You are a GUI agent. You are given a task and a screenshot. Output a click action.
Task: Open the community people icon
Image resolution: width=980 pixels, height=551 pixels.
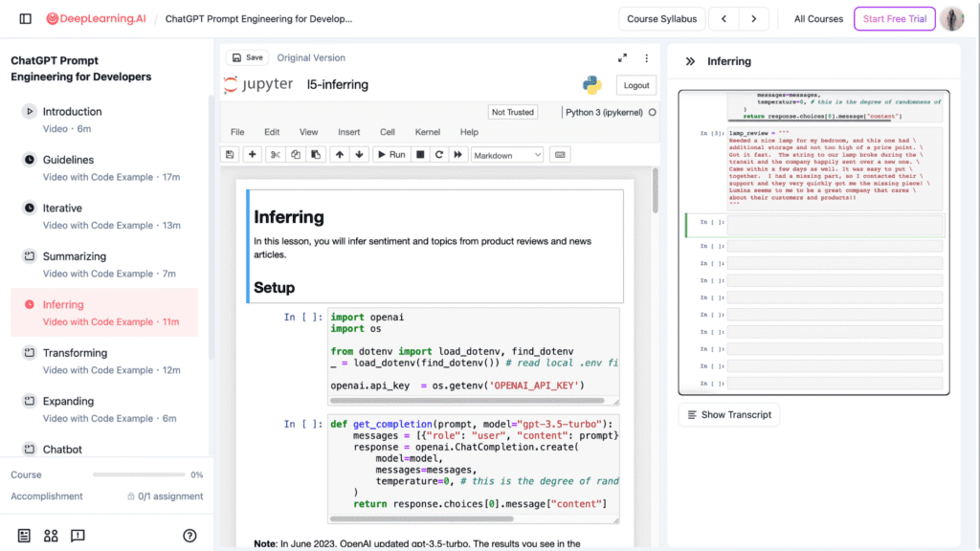[51, 536]
